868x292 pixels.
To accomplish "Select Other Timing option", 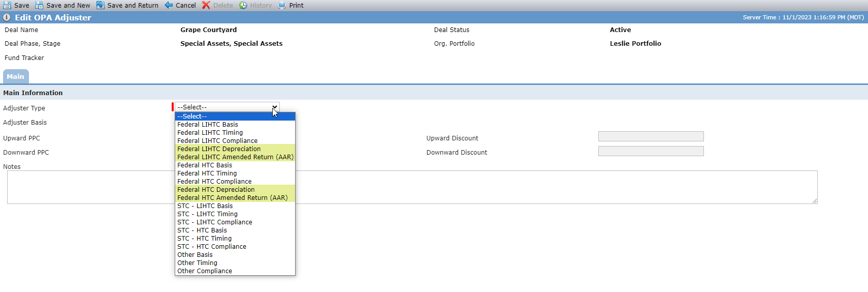I will [235, 263].
